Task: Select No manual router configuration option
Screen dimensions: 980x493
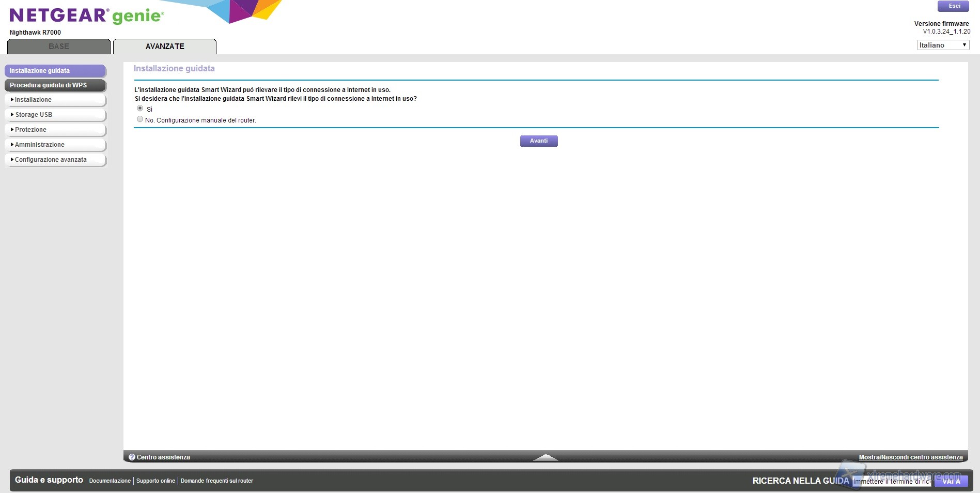Action: (140, 119)
